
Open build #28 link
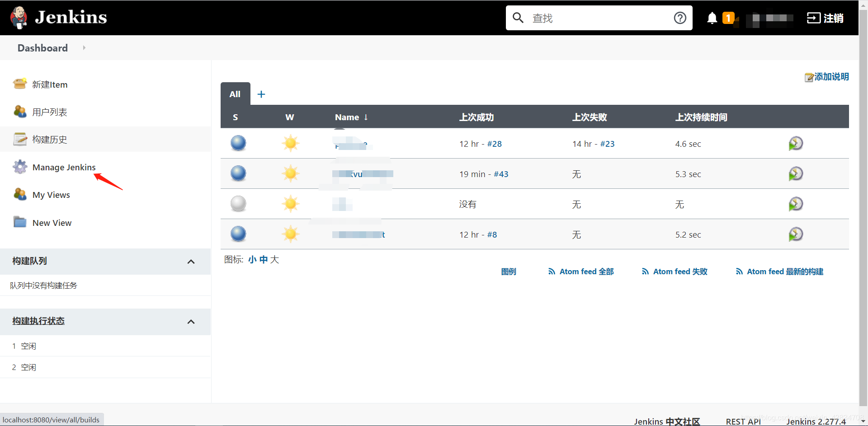(494, 144)
